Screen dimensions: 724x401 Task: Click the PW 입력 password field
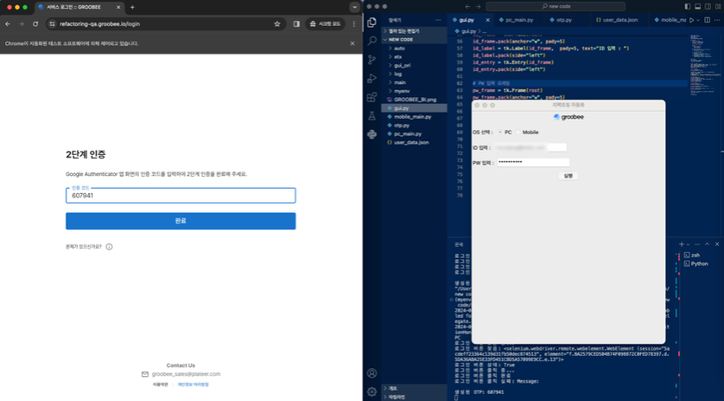coord(533,162)
